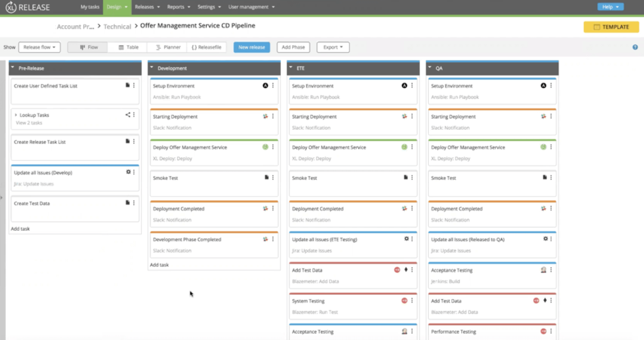Viewport: 644px width, 340px height.
Task: Click Slack icon on ETE Starting Deployment
Action: pos(404,117)
